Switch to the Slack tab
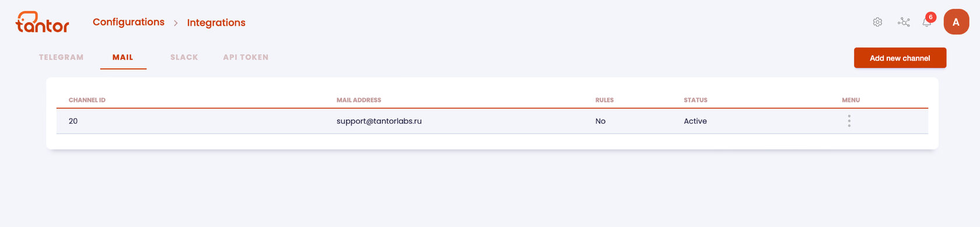The image size is (980, 227). pyautogui.click(x=184, y=57)
